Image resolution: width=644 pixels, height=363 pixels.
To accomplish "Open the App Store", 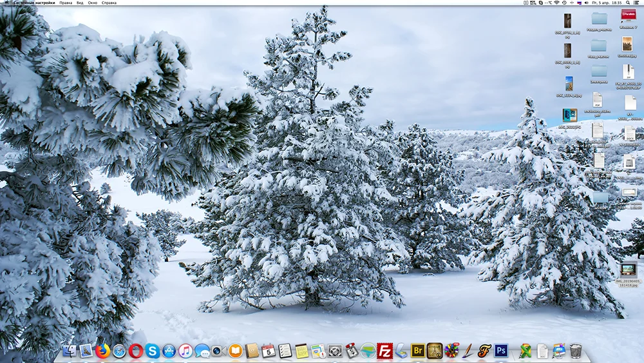I will click(x=169, y=351).
